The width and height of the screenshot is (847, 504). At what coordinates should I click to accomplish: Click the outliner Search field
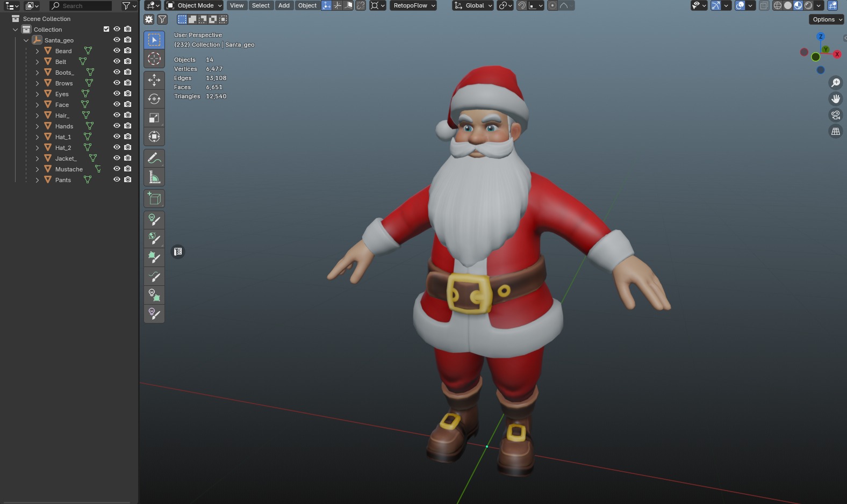tap(81, 6)
